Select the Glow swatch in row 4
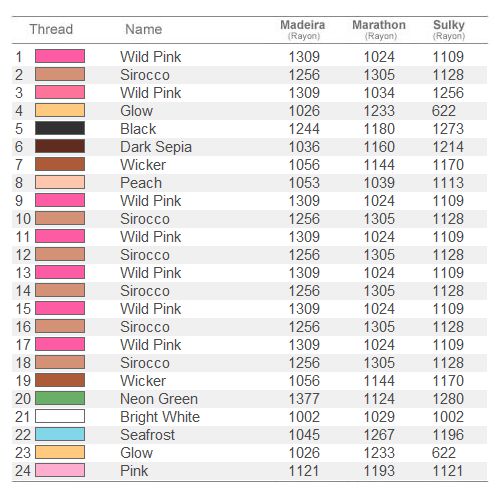The height and width of the screenshot is (492, 500). pos(60,110)
